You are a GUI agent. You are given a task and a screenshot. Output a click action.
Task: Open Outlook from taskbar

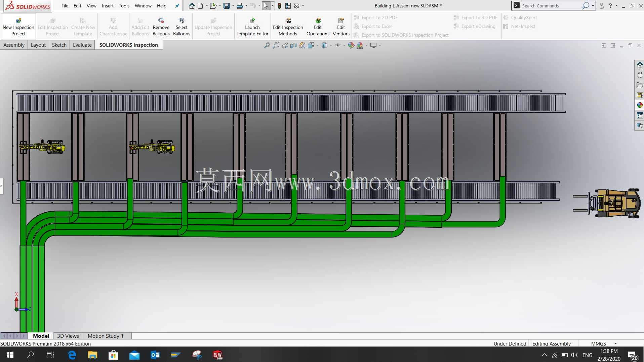tap(155, 355)
